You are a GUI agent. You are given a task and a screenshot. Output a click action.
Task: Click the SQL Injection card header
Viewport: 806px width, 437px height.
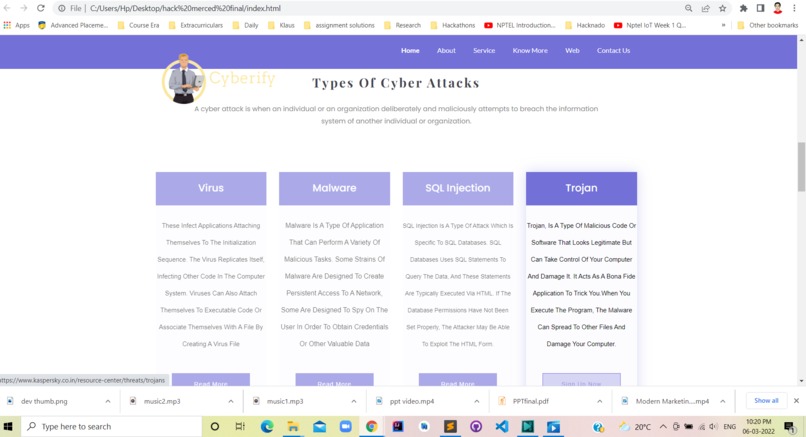[457, 188]
